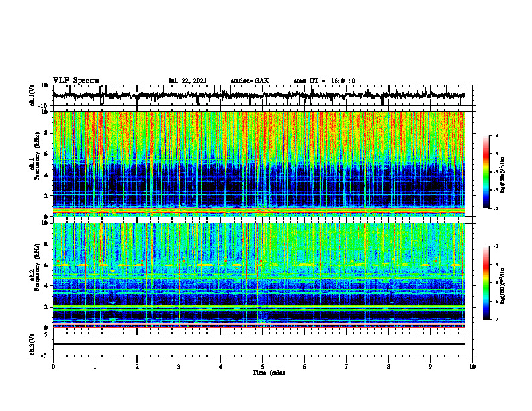Click the time axis tick label "7"

(347, 367)
